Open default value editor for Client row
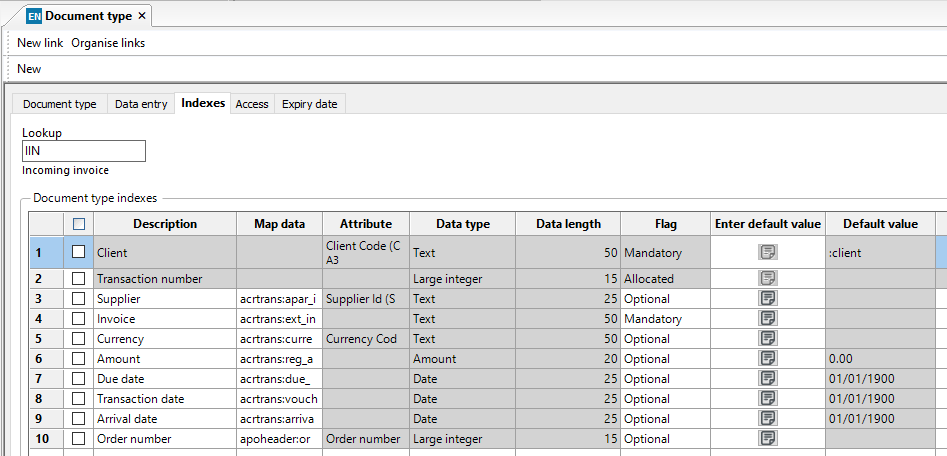This screenshot has height=456, width=947. pos(767,252)
